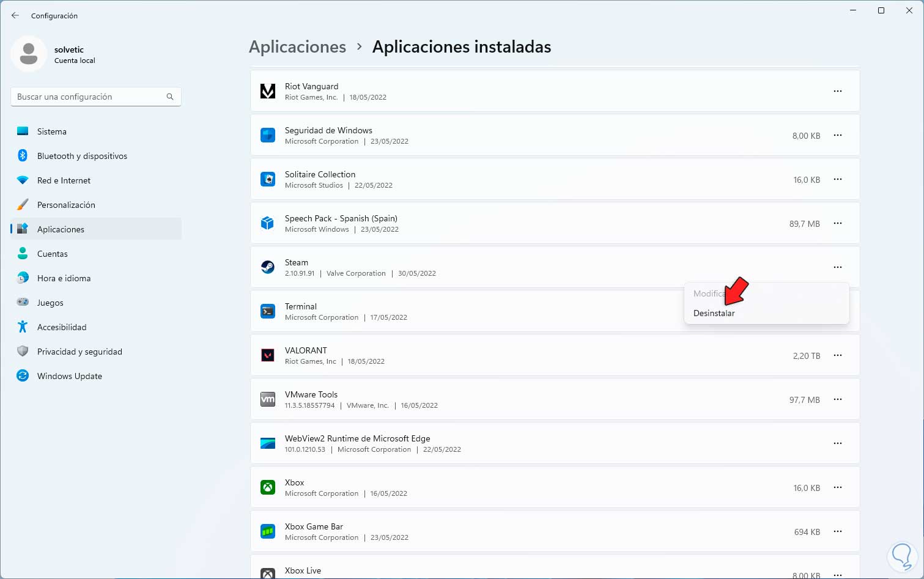This screenshot has width=924, height=579.
Task: Open the three-dot menu for Xbox
Action: click(838, 487)
